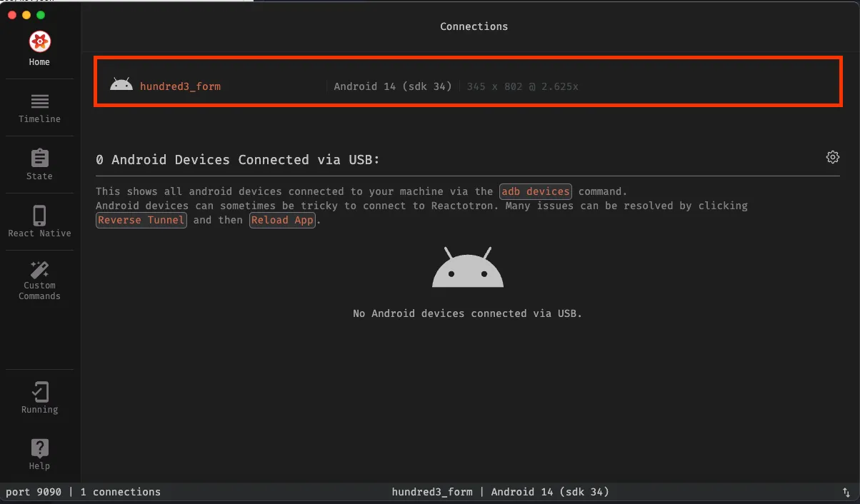Click No Android devices connected via USB message
860x504 pixels.
coord(468,313)
